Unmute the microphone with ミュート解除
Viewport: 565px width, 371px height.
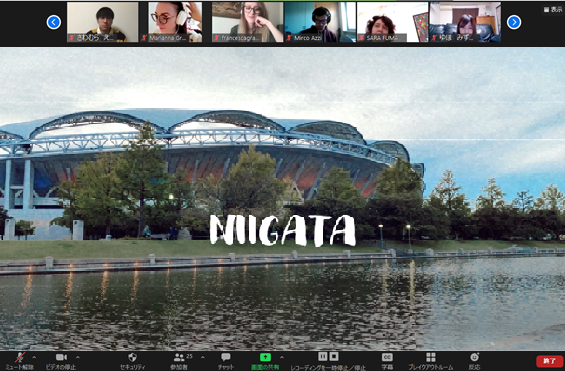(x=20, y=361)
